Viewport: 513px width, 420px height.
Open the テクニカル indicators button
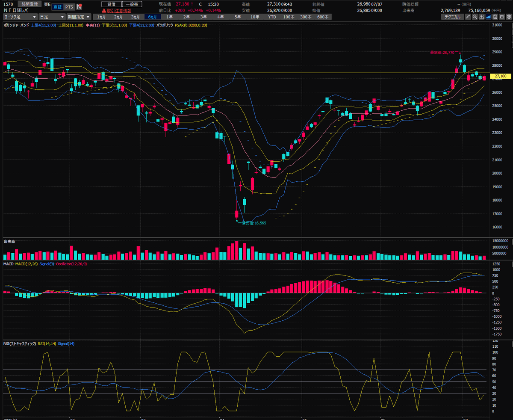tap(453, 17)
